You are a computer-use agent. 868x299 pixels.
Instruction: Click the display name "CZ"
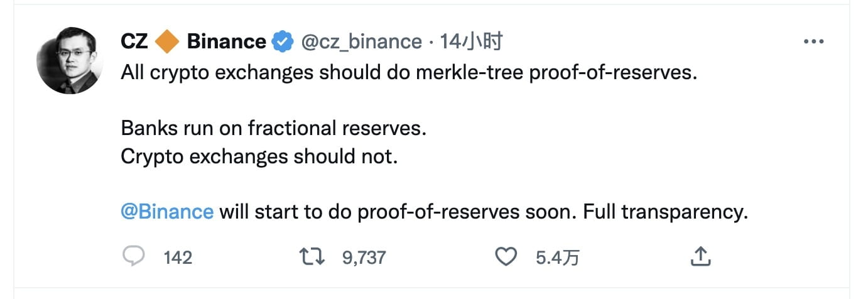(134, 42)
